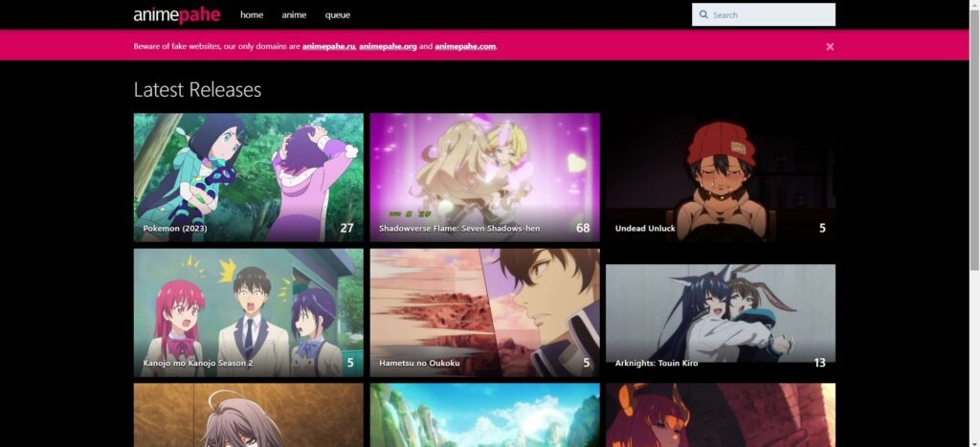Click the Undead Unluck title text

click(x=645, y=228)
